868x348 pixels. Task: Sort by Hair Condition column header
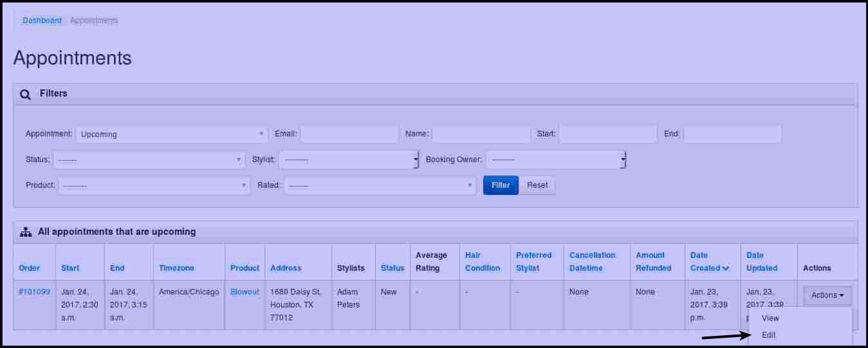[483, 262]
